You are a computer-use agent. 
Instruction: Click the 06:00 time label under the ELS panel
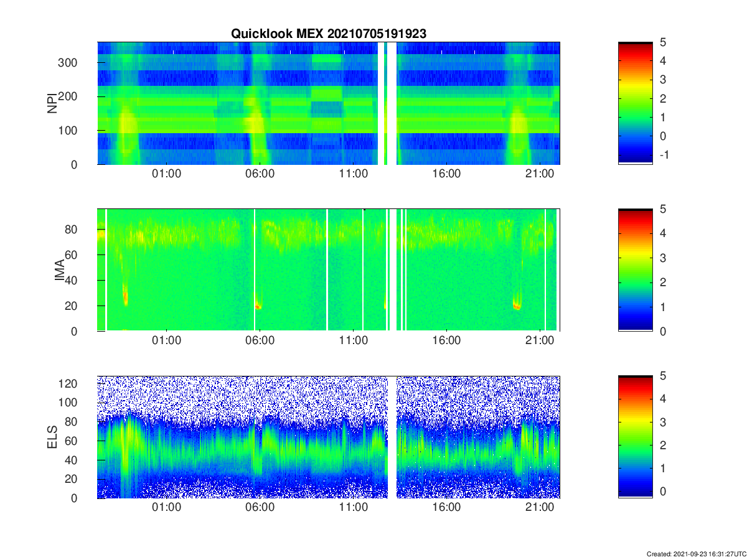(x=260, y=508)
